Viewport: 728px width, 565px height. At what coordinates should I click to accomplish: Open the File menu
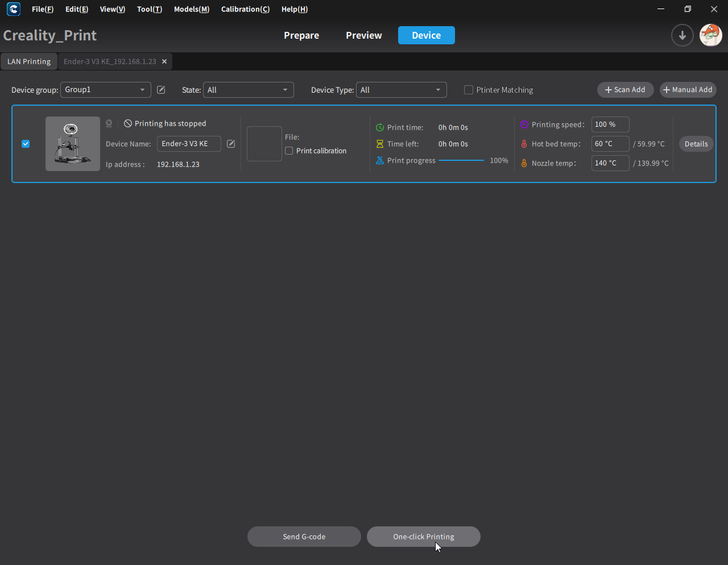point(43,9)
